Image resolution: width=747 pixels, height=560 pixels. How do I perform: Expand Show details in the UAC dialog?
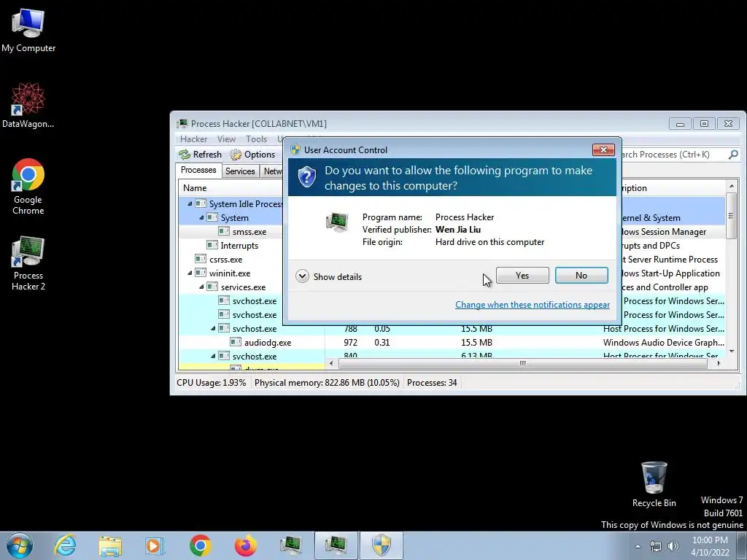329,276
